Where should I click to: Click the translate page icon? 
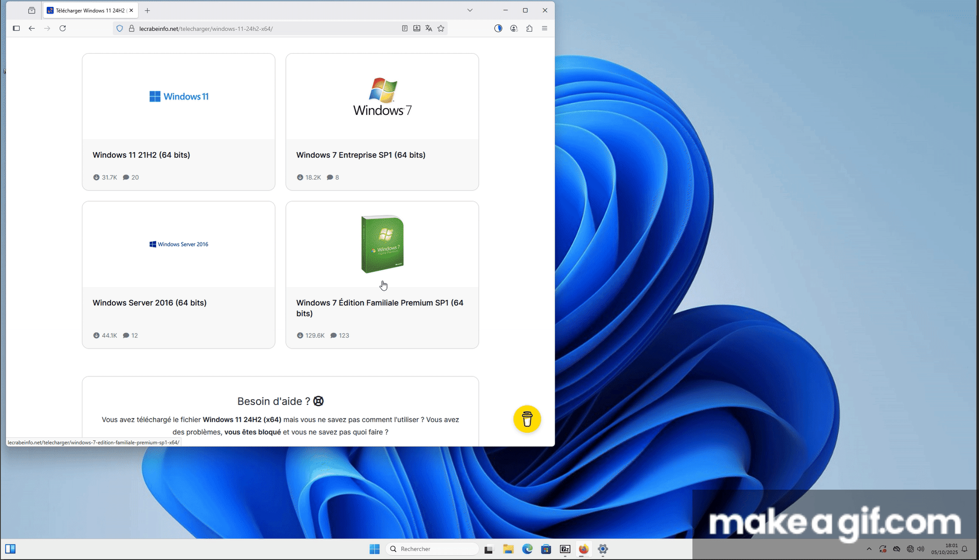[x=429, y=28]
